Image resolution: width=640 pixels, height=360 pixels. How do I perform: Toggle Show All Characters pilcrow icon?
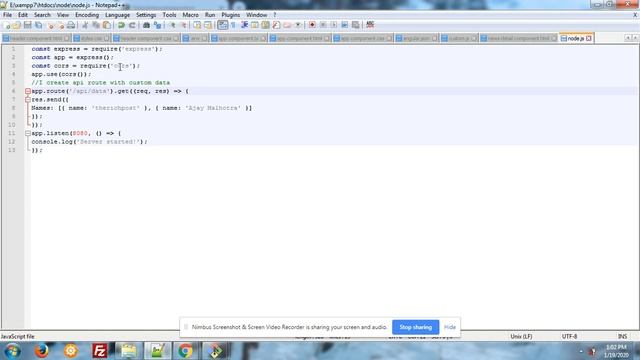[233, 25]
